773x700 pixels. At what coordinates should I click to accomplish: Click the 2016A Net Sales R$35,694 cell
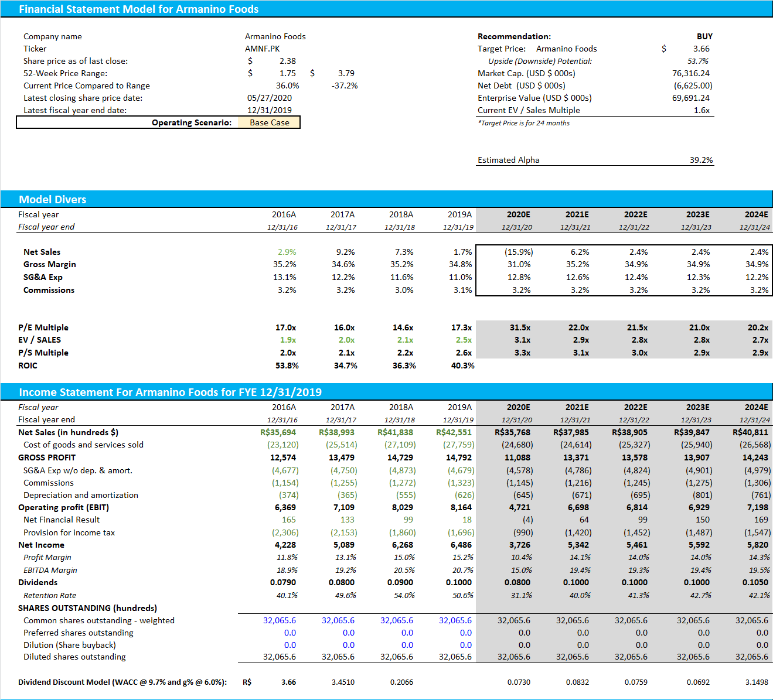[x=279, y=432]
